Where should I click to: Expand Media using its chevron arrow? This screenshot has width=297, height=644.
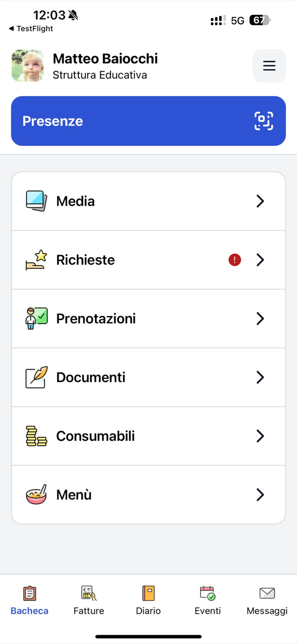click(x=260, y=201)
